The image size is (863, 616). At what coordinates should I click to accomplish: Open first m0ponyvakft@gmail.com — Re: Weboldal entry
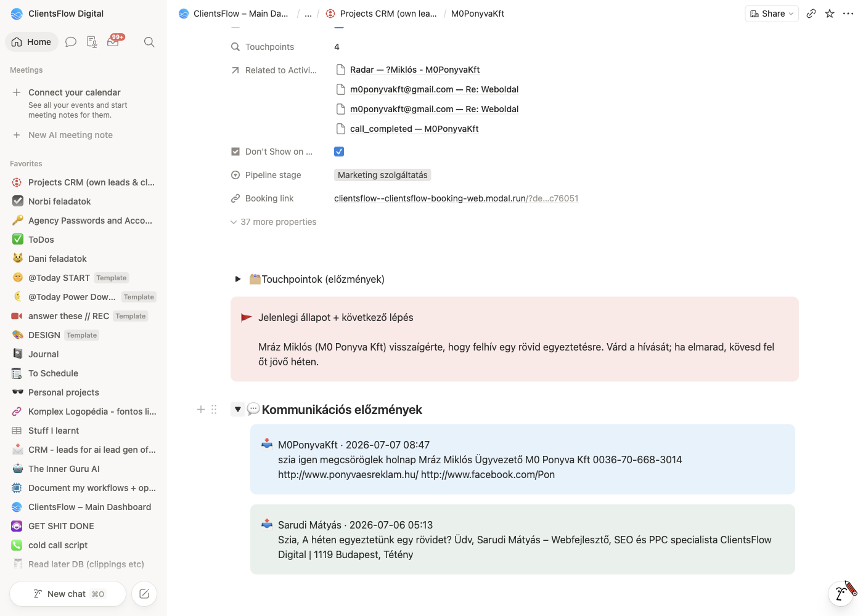coord(434,89)
